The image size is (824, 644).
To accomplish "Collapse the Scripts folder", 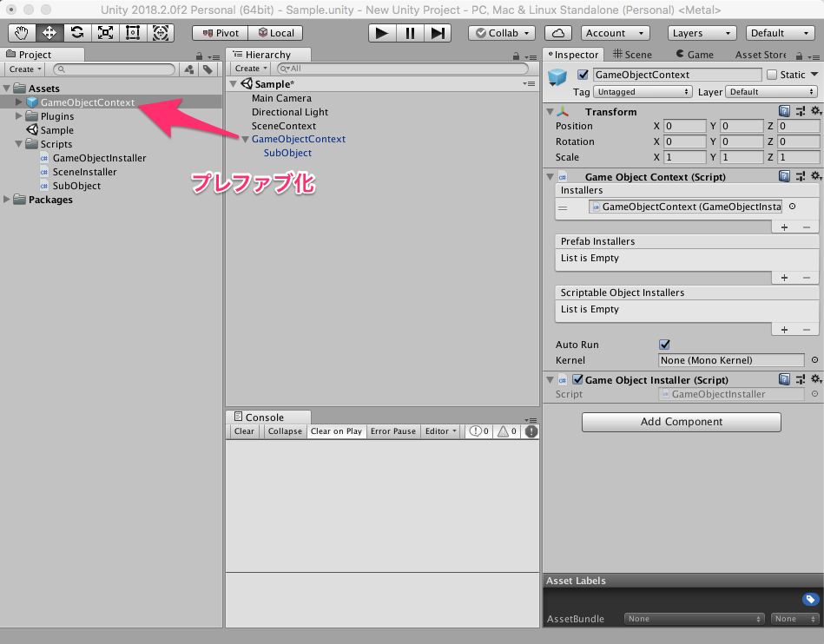I will pyautogui.click(x=19, y=144).
